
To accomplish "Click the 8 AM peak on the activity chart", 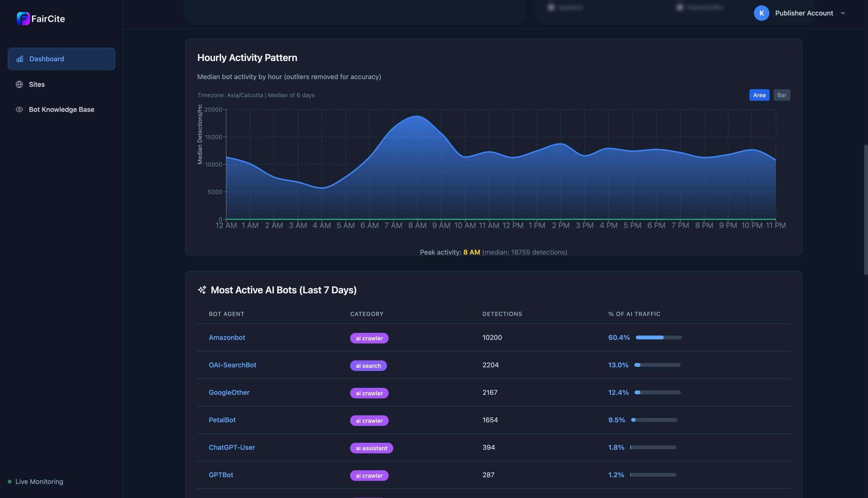I will pos(417,117).
